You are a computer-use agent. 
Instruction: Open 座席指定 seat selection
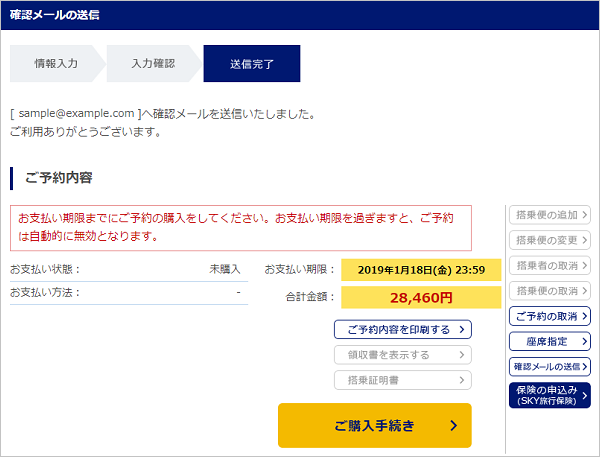coord(549,342)
